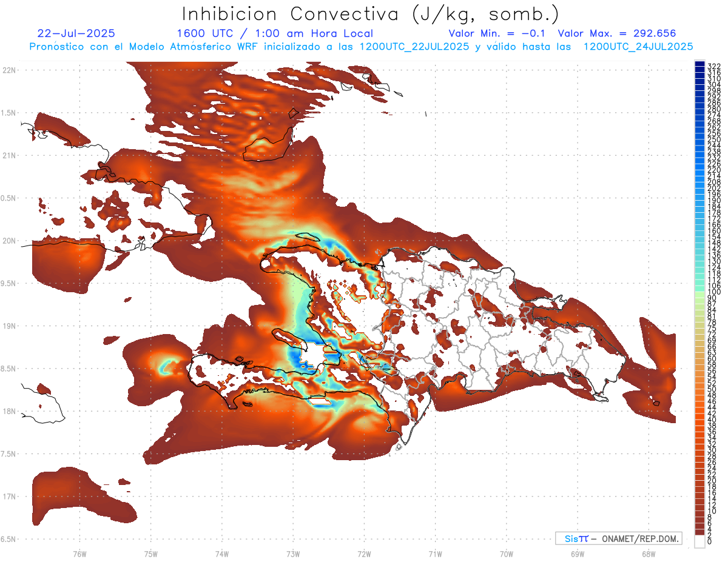Click the "76W" longitude label

coord(79,554)
